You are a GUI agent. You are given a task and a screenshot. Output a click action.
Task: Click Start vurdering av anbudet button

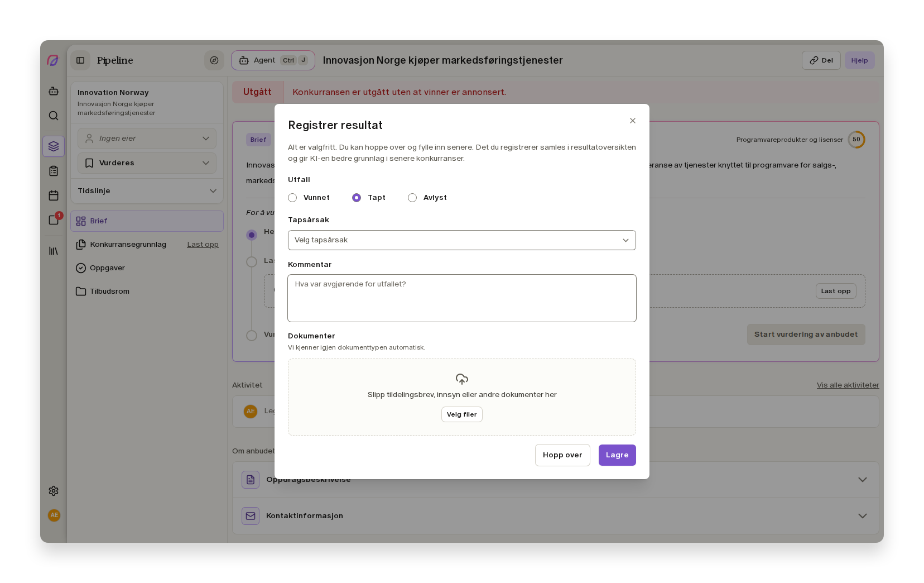[x=806, y=334]
